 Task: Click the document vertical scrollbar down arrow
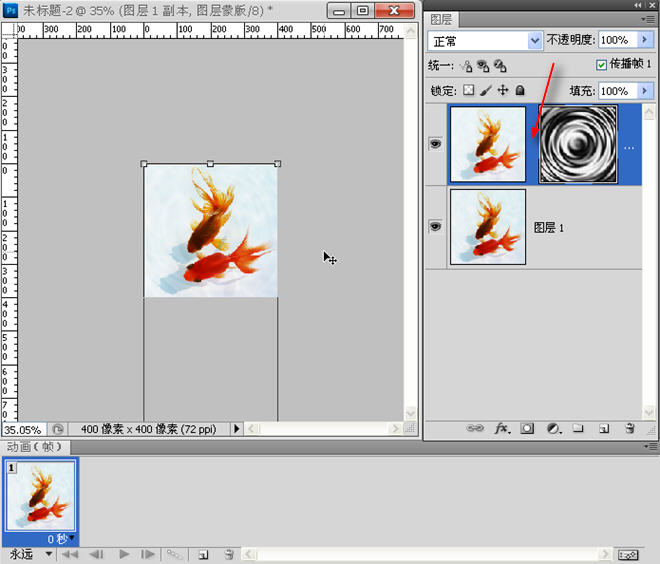410,412
